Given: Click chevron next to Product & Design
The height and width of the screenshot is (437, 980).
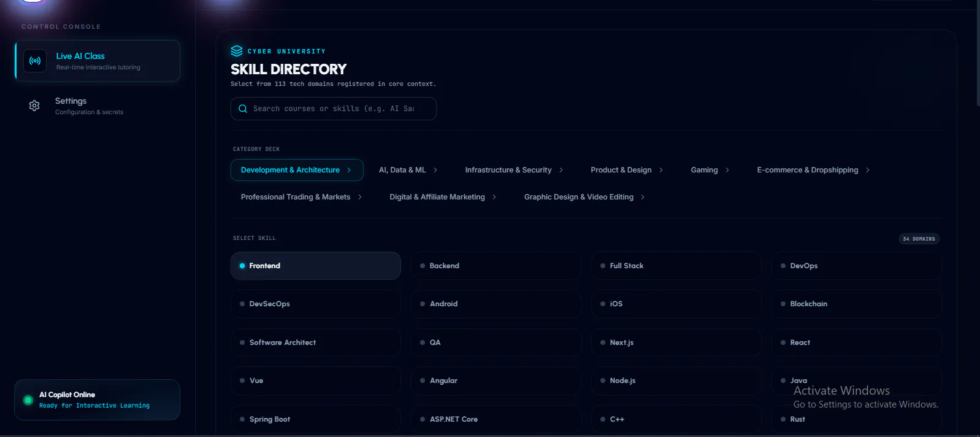Looking at the screenshot, I should [x=661, y=170].
